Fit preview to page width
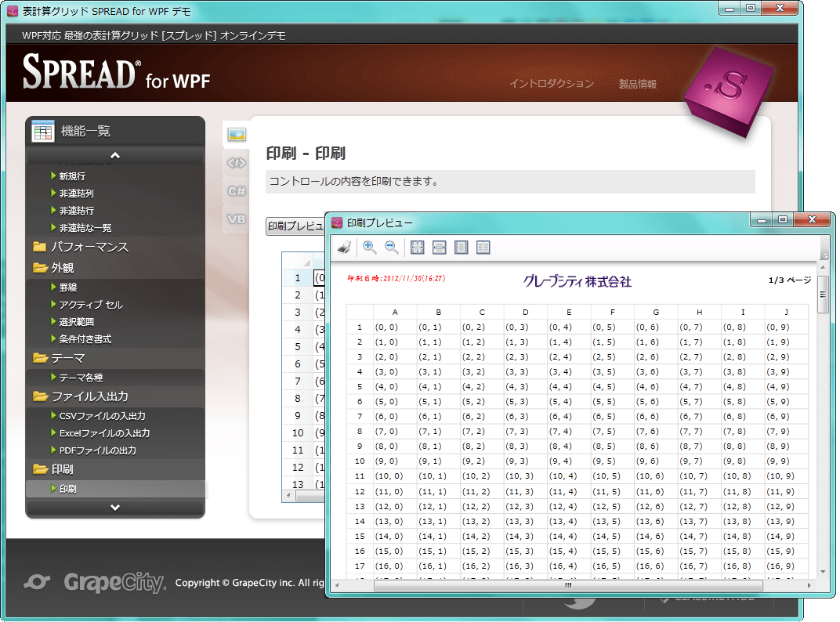 pyautogui.click(x=439, y=248)
